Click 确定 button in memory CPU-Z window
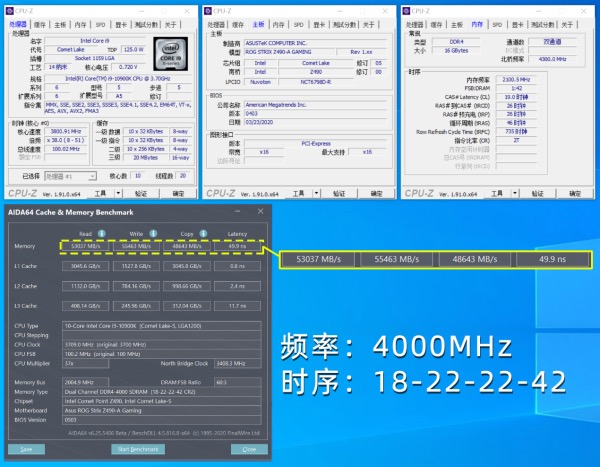The height and width of the screenshot is (467, 600). point(575,193)
